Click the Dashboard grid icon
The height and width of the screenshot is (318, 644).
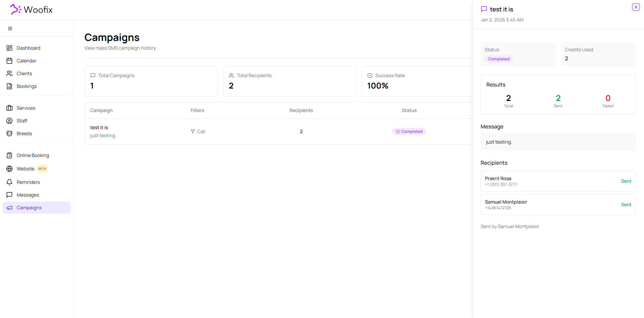(x=9, y=48)
